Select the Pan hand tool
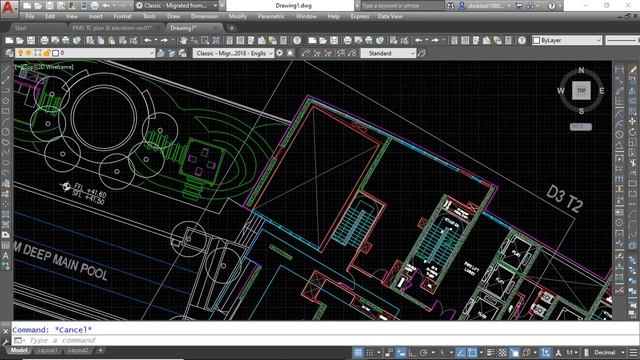640x360 pixels. (x=183, y=40)
